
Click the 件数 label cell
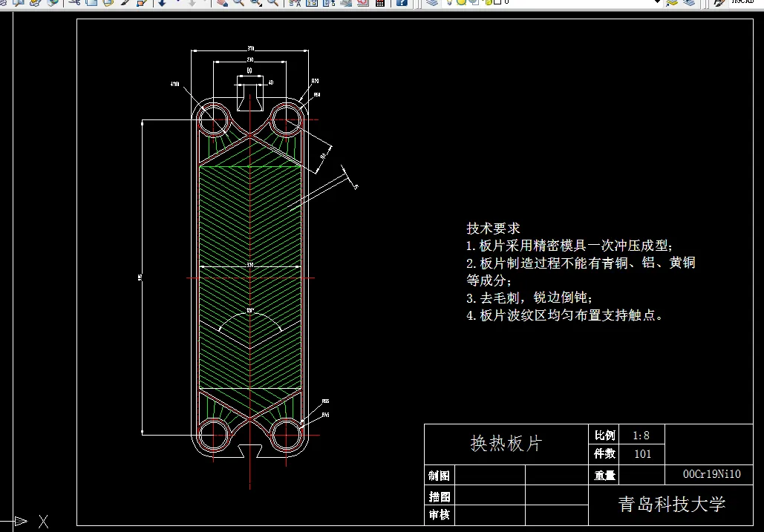tap(604, 453)
